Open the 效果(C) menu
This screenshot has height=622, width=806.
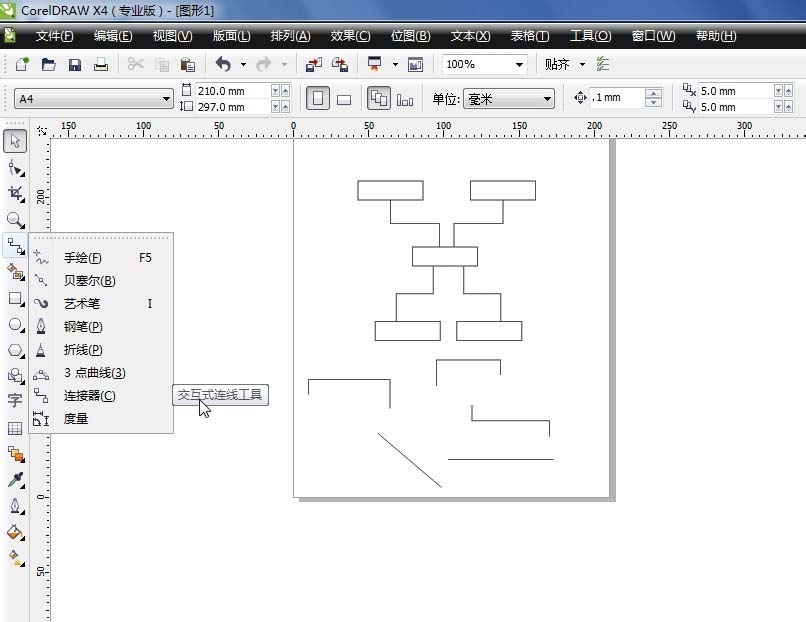(x=350, y=36)
